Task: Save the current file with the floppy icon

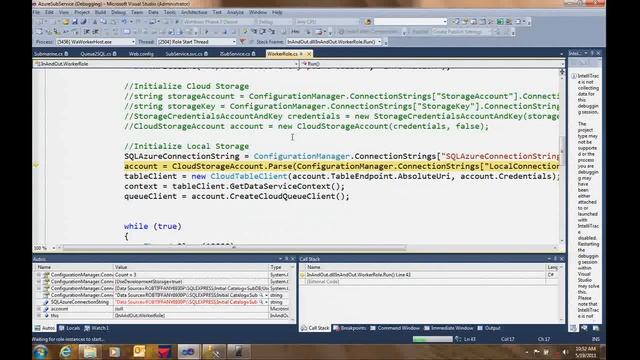Action: [75, 22]
